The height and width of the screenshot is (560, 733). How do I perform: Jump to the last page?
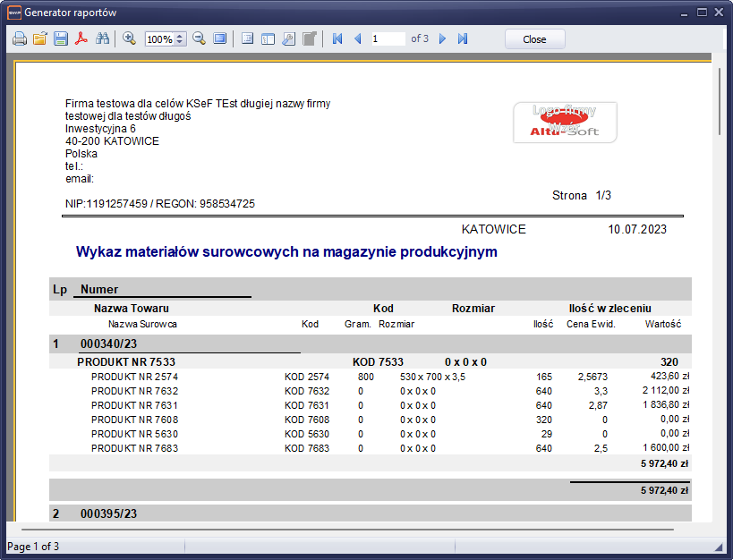click(x=463, y=39)
